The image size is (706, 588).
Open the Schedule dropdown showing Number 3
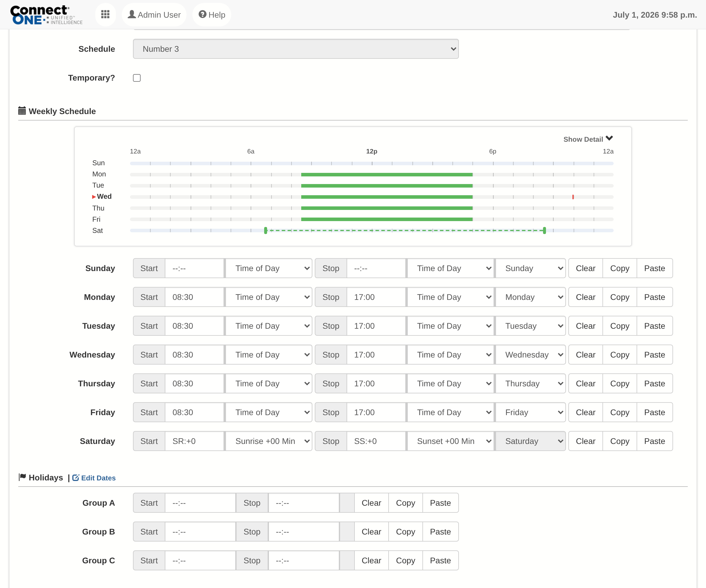click(296, 49)
